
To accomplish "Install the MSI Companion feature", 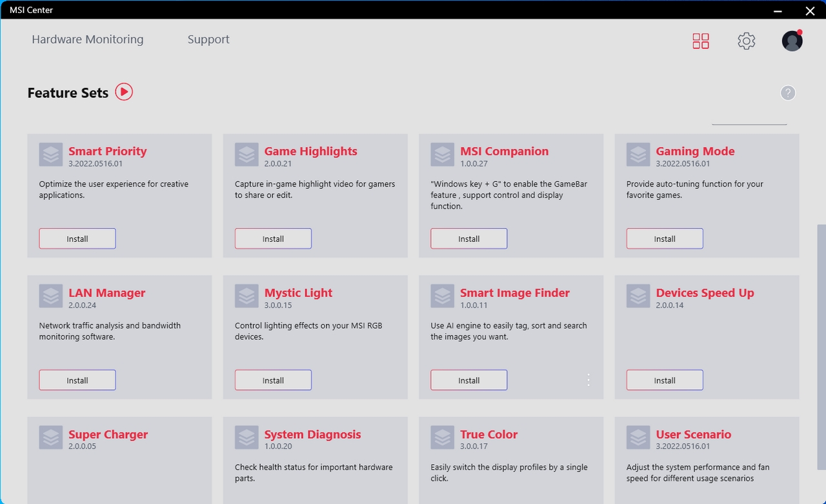I will 469,239.
